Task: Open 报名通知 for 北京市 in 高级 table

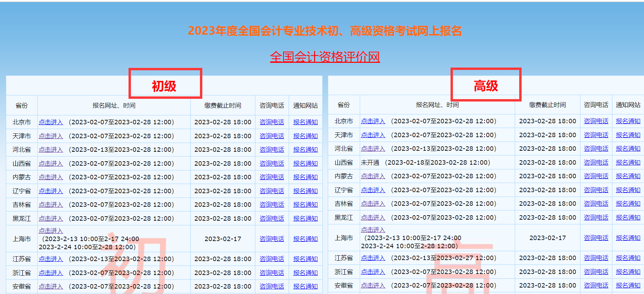Action: pyautogui.click(x=628, y=121)
